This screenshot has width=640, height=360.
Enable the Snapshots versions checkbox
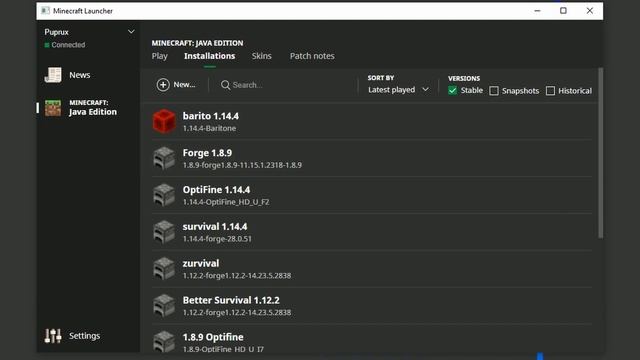pyautogui.click(x=494, y=91)
